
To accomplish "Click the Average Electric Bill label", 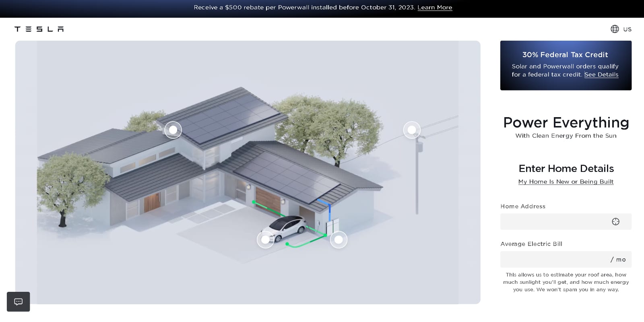I will [531, 244].
